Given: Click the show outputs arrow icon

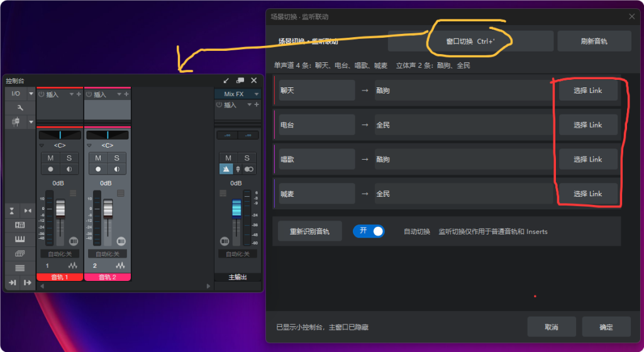Looking at the screenshot, I should (x=28, y=283).
